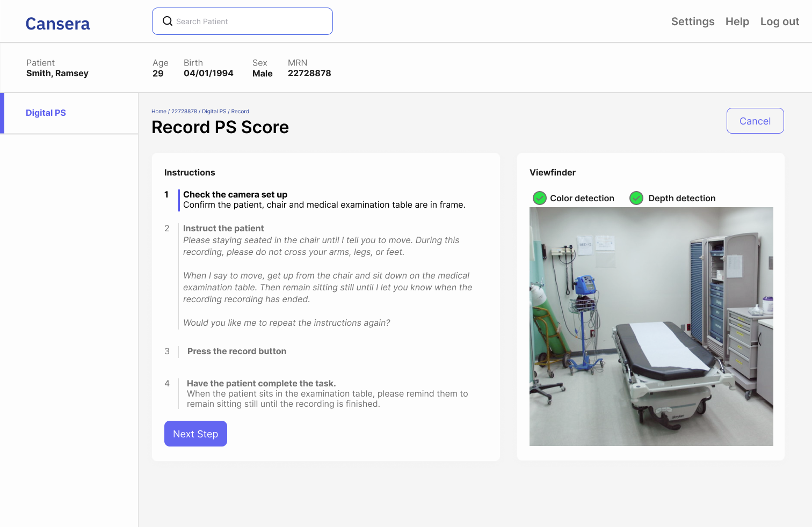The height and width of the screenshot is (527, 812).
Task: Click the MRN value 22728878 in header
Action: (309, 73)
